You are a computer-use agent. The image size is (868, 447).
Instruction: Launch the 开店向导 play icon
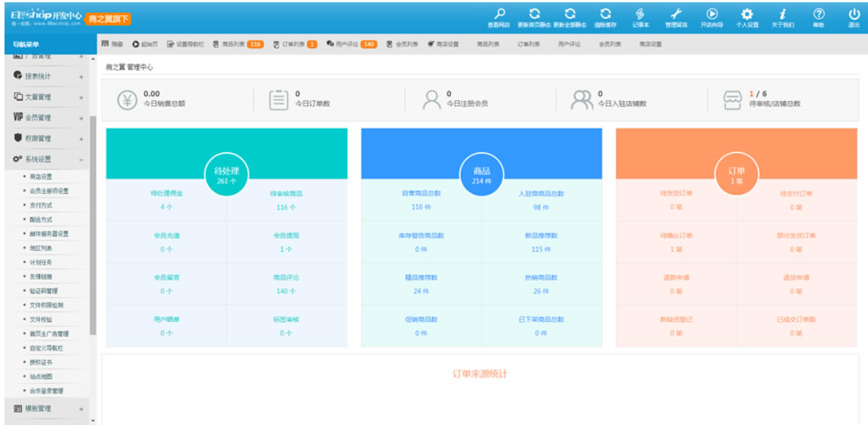pos(711,14)
